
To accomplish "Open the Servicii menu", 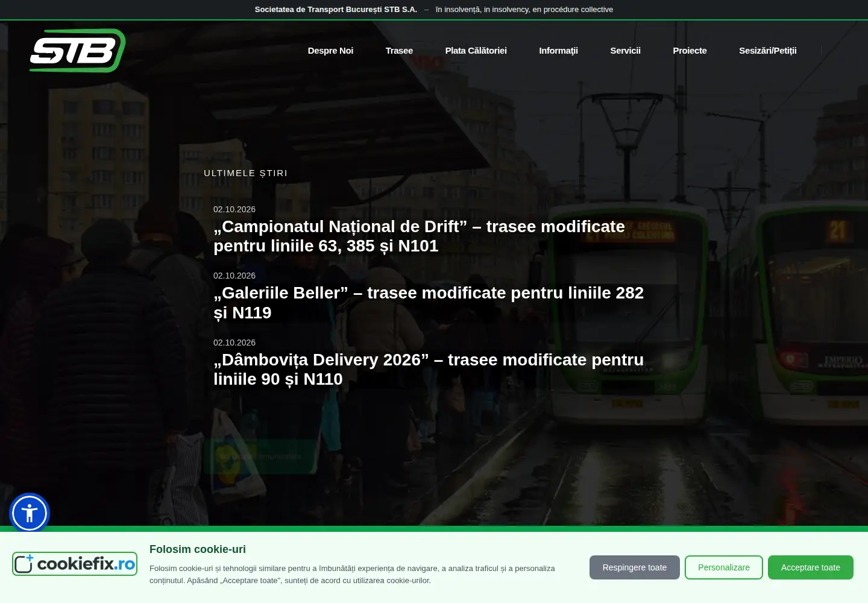I will [x=625, y=51].
